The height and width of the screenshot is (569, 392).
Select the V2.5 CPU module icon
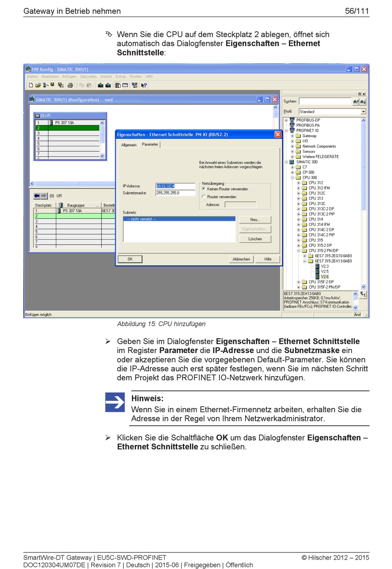click(317, 272)
